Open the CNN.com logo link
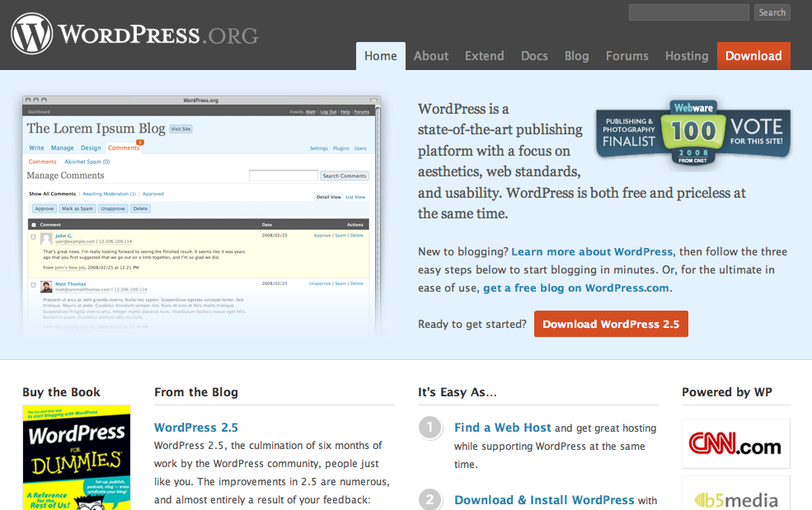 (735, 445)
